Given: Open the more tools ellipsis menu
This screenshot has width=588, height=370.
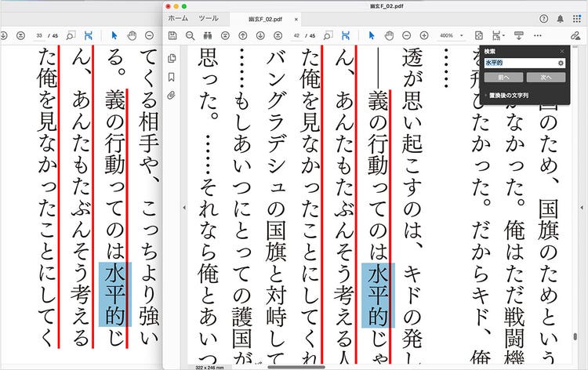Looking at the screenshot, I should [537, 35].
